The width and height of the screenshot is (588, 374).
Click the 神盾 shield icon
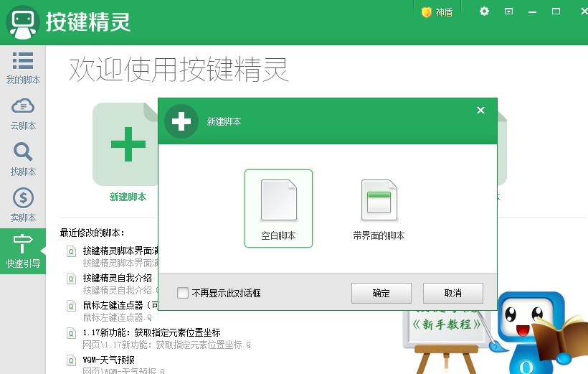(x=427, y=12)
